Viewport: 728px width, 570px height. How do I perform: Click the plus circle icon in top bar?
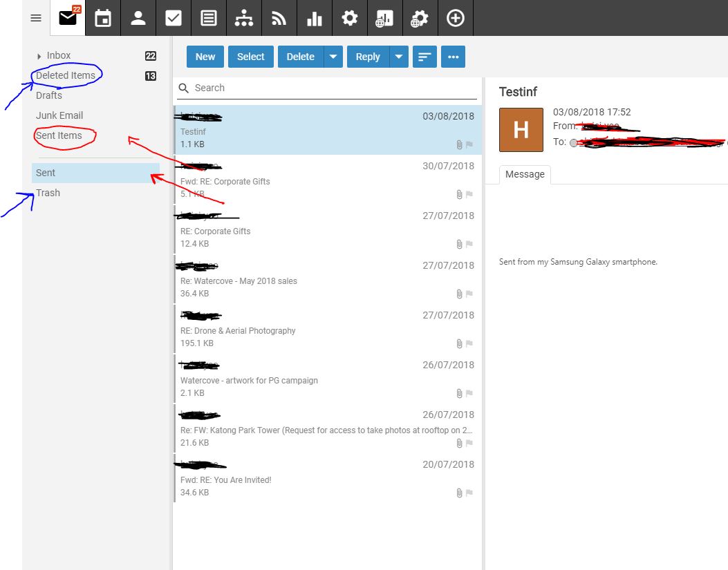click(x=455, y=18)
